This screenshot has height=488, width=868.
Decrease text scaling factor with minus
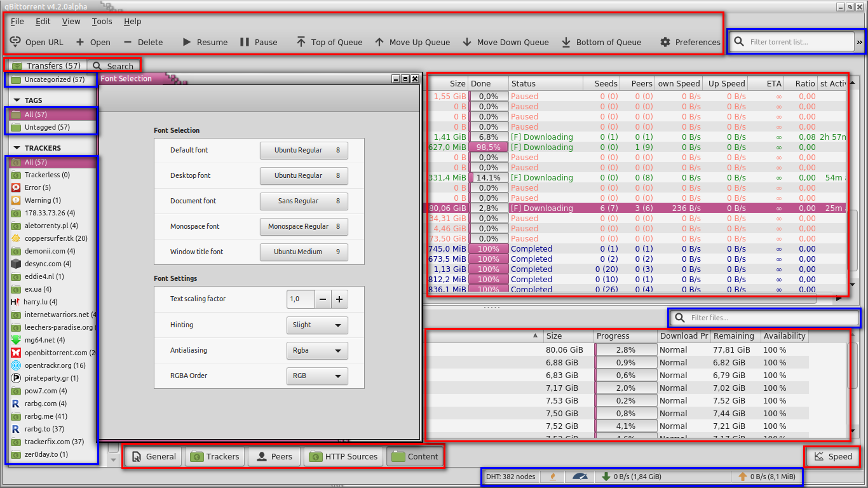[x=323, y=299]
